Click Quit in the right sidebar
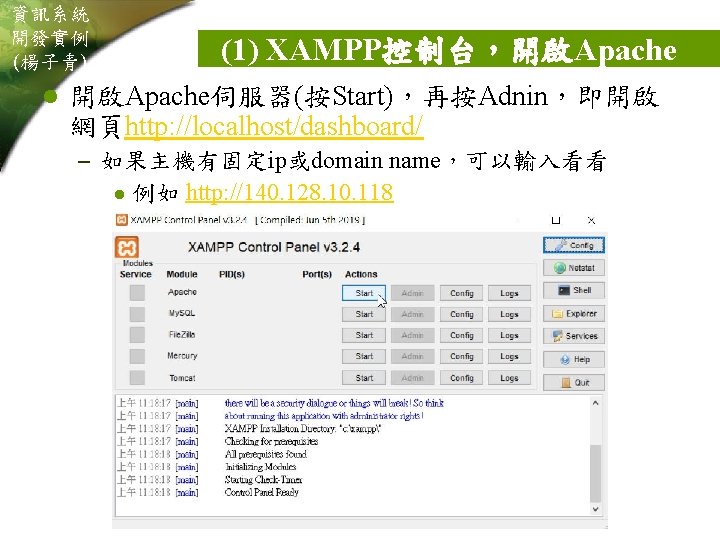 pyautogui.click(x=574, y=382)
